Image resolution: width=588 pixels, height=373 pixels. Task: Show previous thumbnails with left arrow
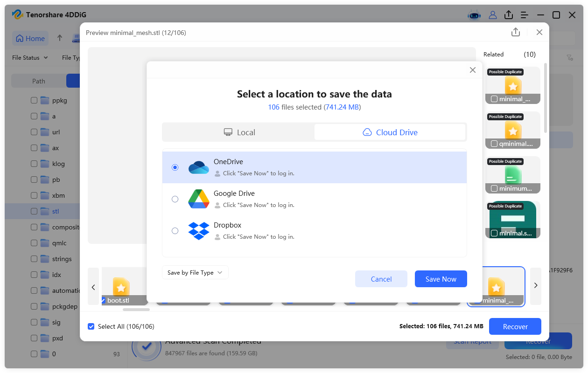[93, 286]
